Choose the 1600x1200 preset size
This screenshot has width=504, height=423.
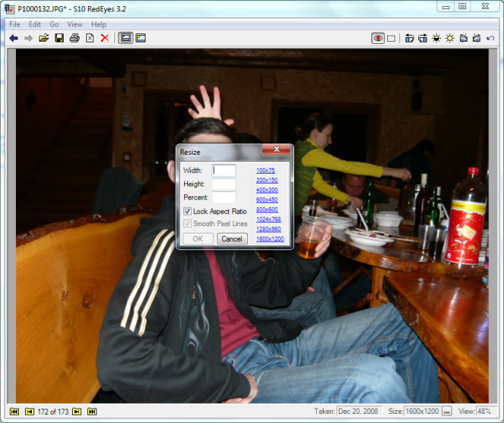point(271,239)
